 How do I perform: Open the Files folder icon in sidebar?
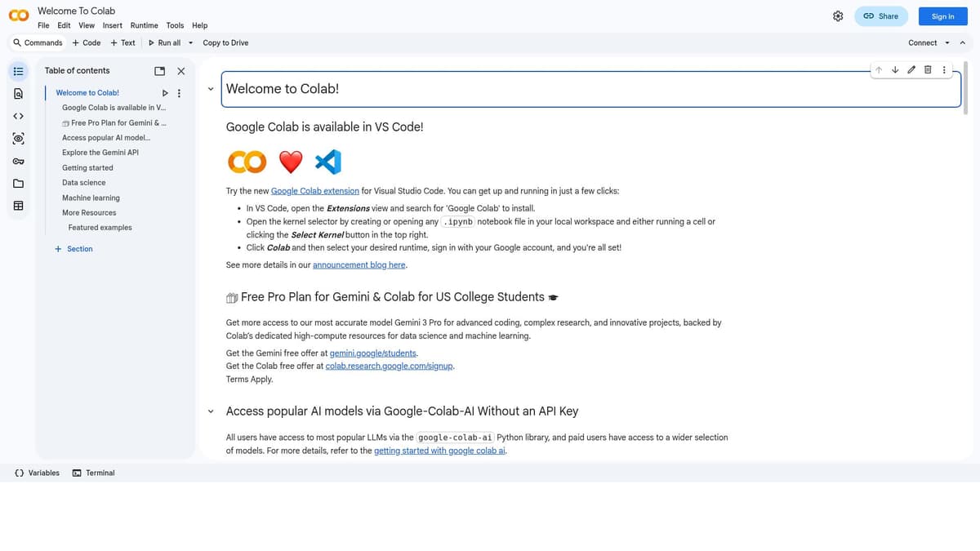(x=18, y=184)
